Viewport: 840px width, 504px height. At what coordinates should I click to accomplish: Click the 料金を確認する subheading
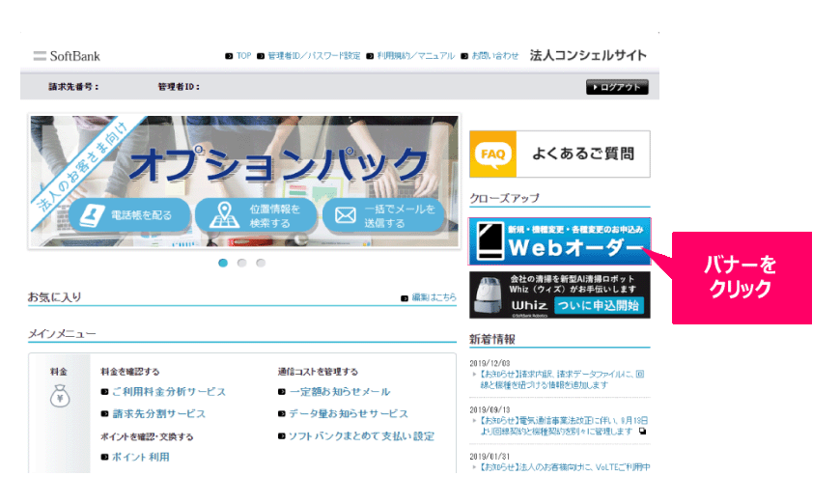130,372
